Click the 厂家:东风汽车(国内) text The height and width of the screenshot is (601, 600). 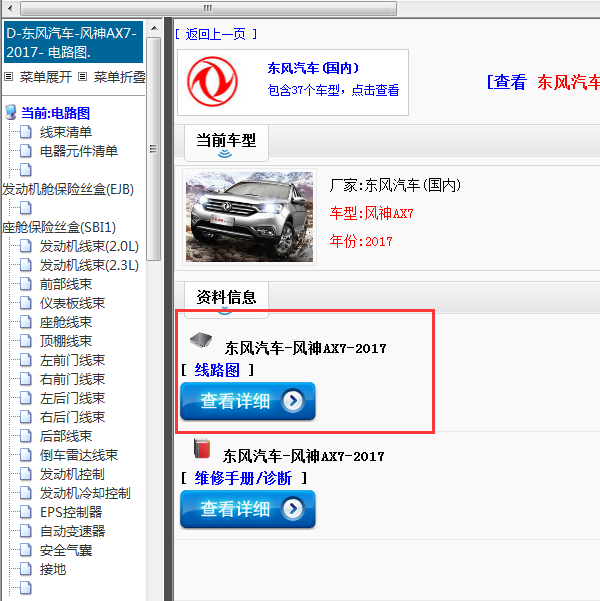point(395,186)
